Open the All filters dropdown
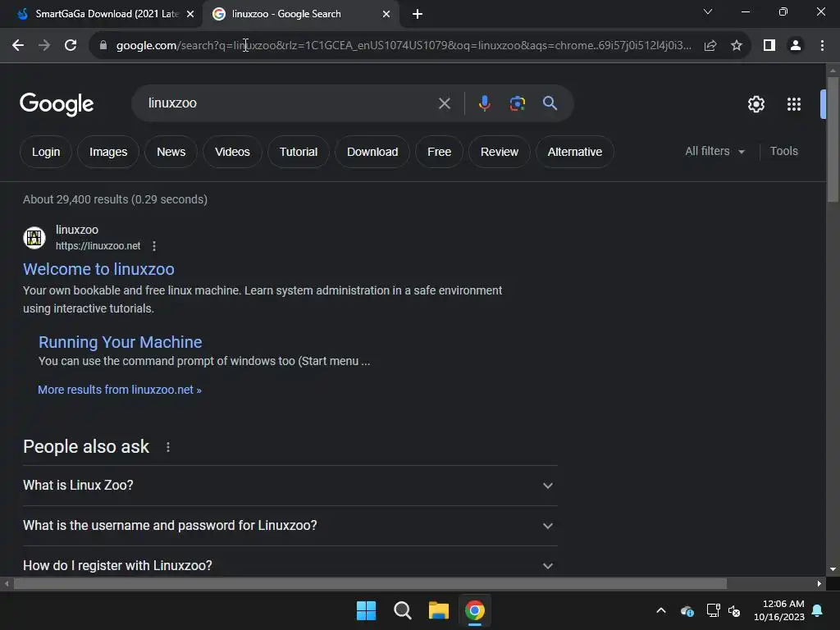 [714, 151]
